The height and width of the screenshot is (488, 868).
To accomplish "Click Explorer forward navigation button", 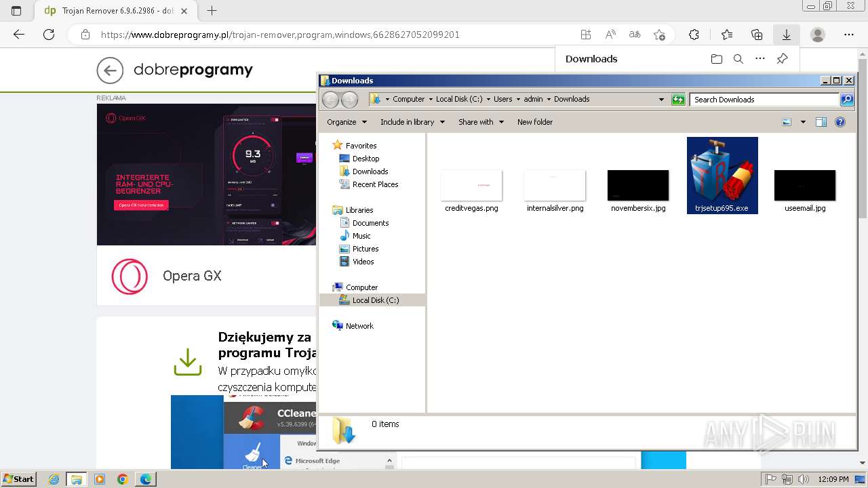I will (x=349, y=100).
